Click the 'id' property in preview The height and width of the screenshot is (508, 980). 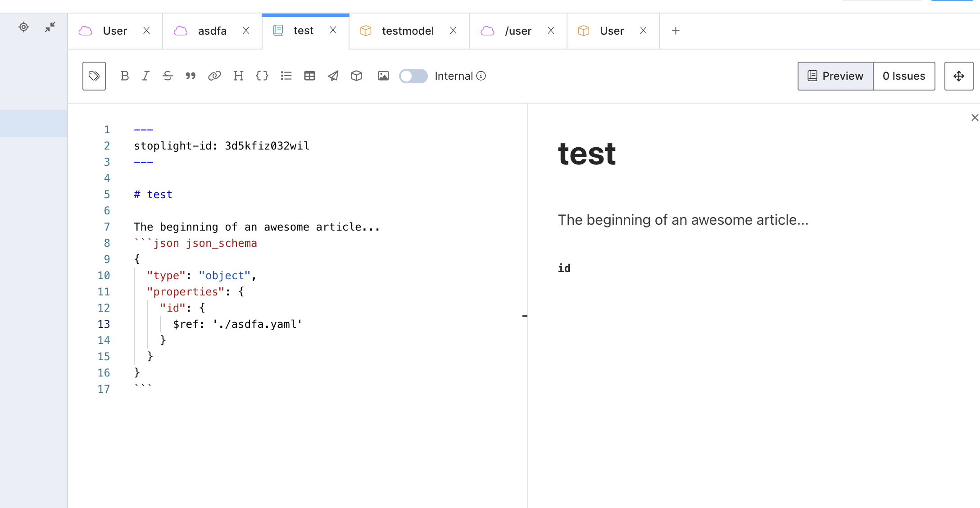564,268
